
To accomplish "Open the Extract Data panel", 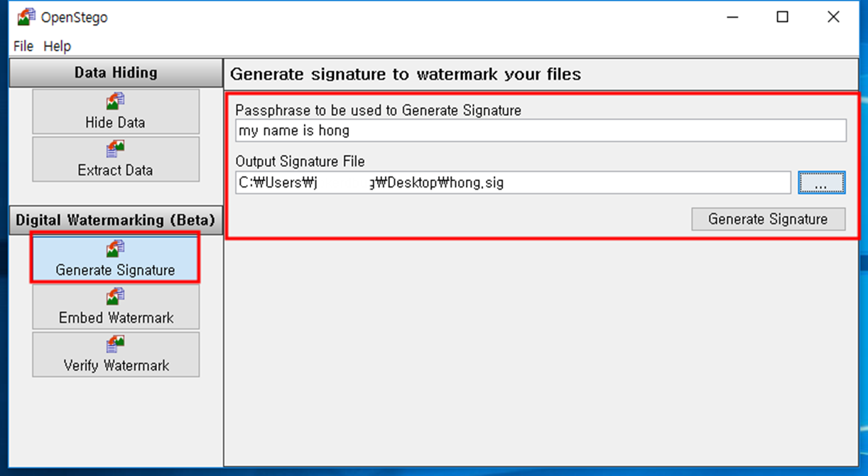I will [x=116, y=159].
